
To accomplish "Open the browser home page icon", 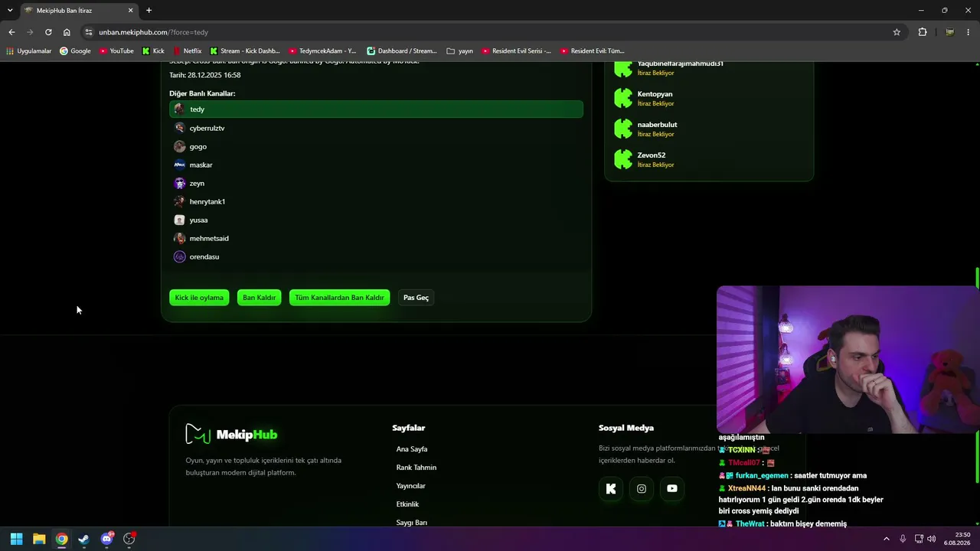I will (67, 32).
